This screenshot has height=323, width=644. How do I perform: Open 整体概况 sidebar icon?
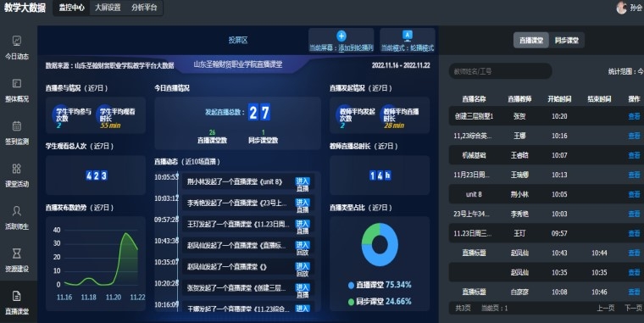point(17,83)
